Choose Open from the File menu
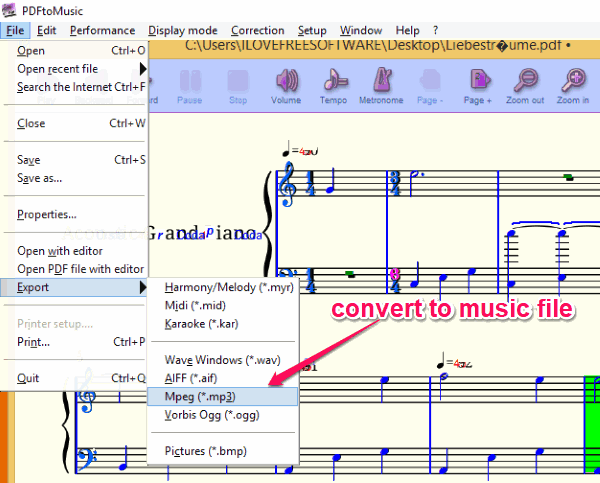This screenshot has height=483, width=600. pyautogui.click(x=75, y=51)
